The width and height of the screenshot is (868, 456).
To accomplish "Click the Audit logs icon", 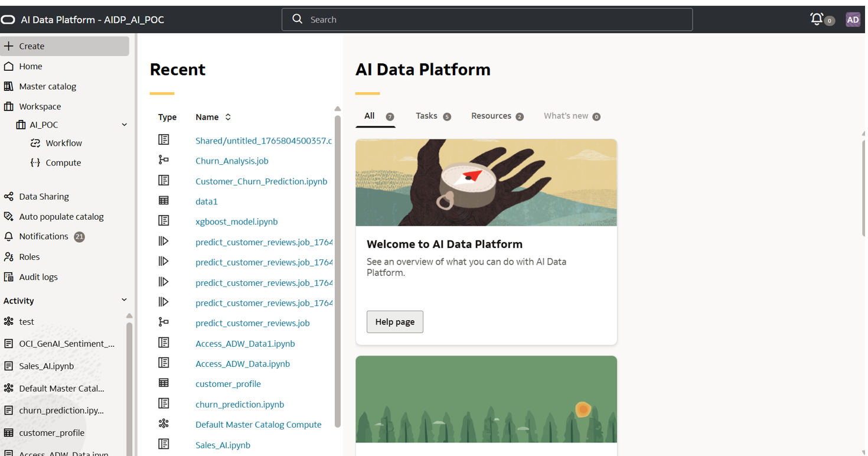I will click(9, 276).
